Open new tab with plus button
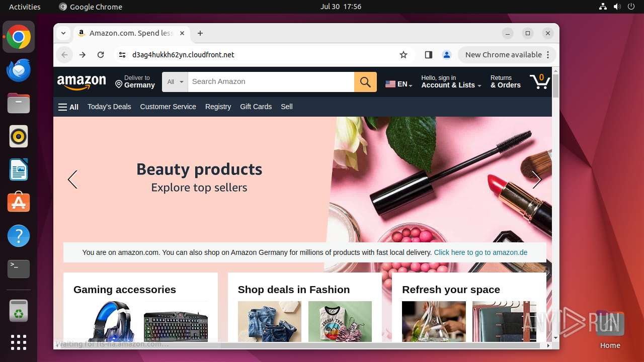Viewport: 644px width, 362px height. (x=200, y=33)
